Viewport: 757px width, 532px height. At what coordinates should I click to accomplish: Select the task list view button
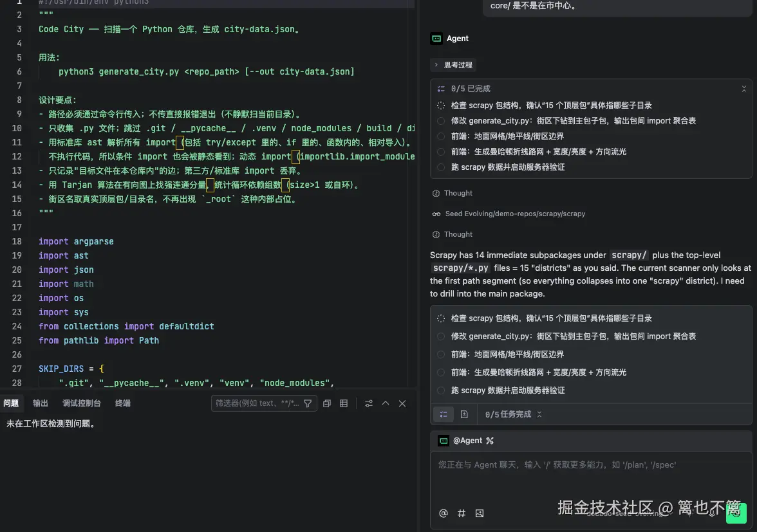[444, 414]
